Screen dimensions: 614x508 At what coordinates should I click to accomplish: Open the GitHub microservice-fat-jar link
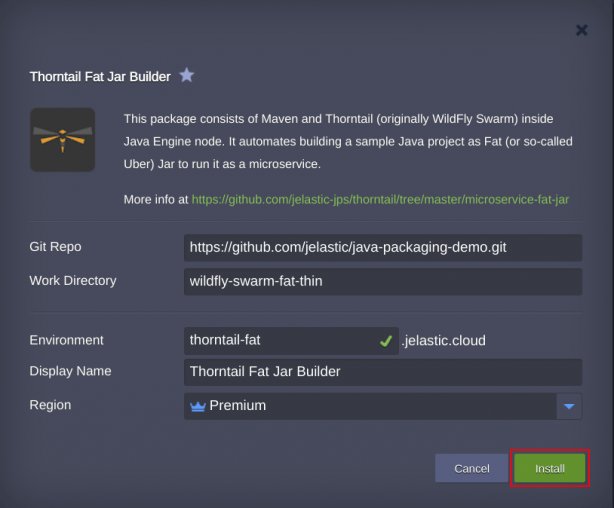380,199
